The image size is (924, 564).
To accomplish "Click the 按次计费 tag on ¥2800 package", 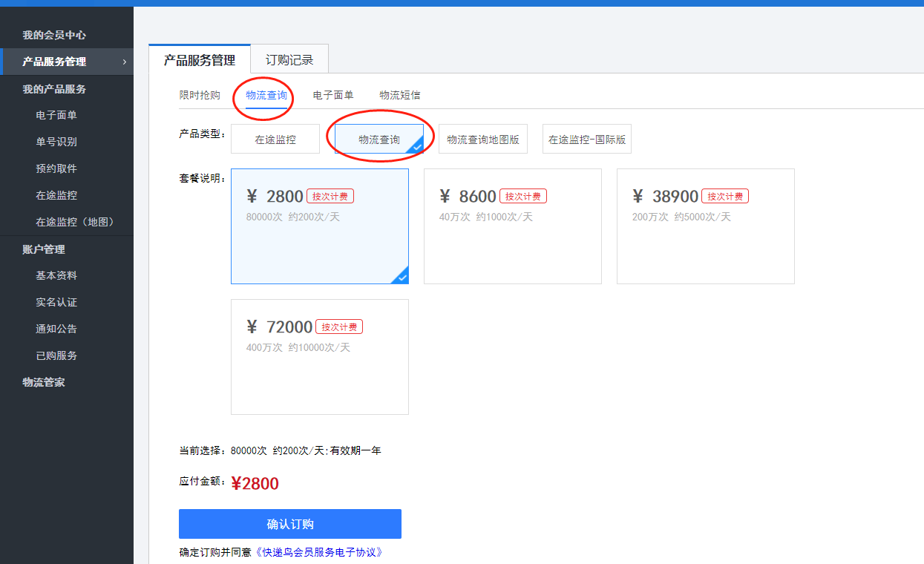I will pyautogui.click(x=330, y=197).
